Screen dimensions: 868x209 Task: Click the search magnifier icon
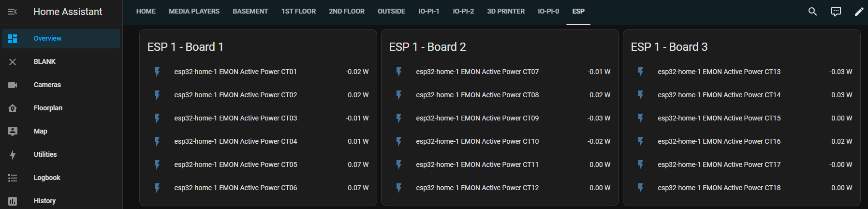(x=812, y=12)
